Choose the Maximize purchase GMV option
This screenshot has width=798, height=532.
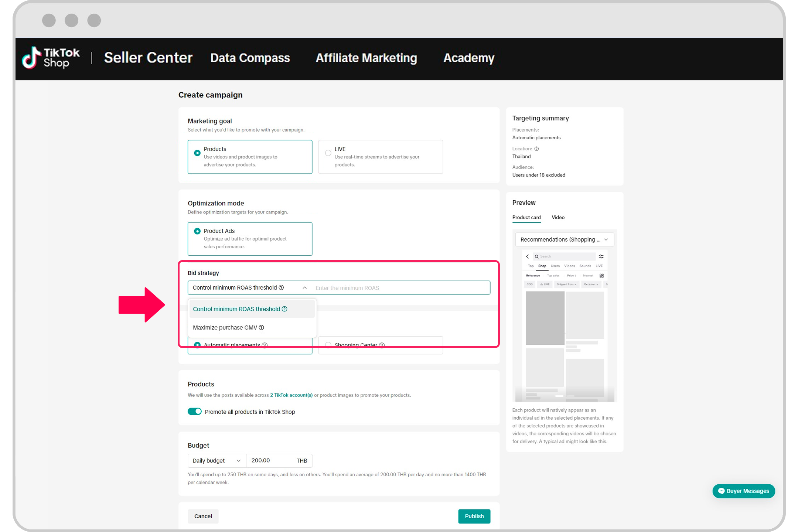[x=225, y=328]
